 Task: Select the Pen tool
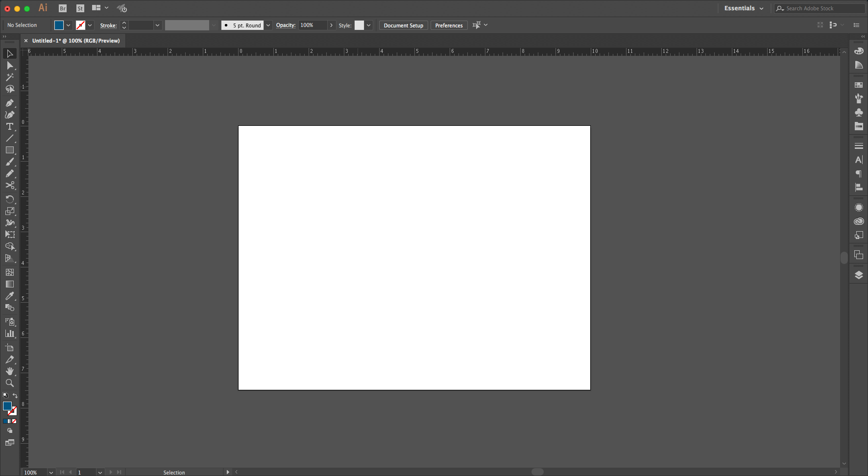point(9,103)
